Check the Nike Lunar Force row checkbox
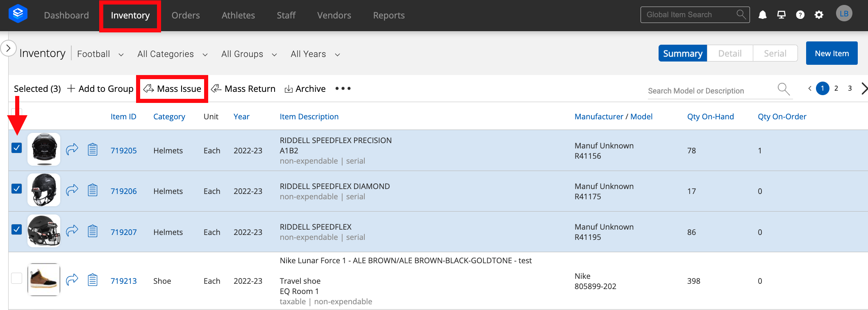868x310 pixels. 17,278
